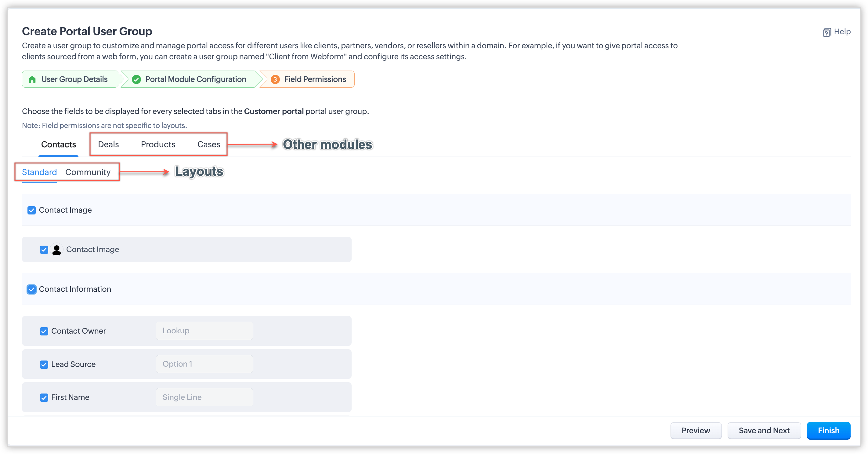The height and width of the screenshot is (454, 868).
Task: Uncheck the Contact Image field checkbox
Action: point(44,250)
